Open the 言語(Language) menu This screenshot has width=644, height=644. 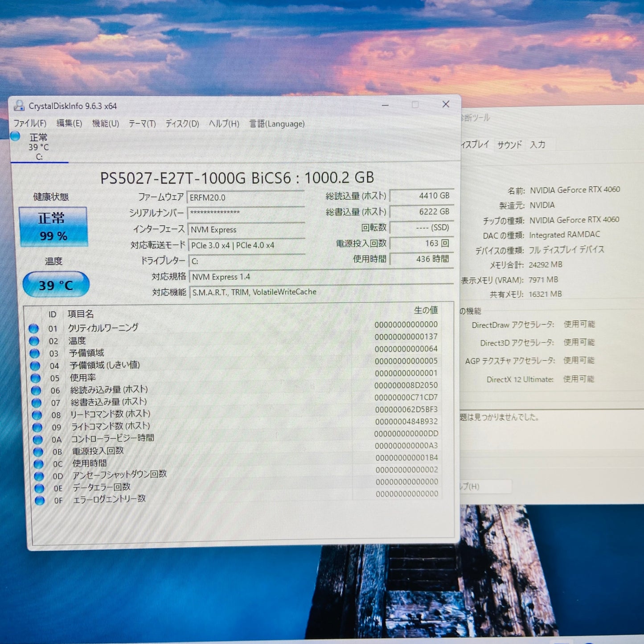click(277, 124)
